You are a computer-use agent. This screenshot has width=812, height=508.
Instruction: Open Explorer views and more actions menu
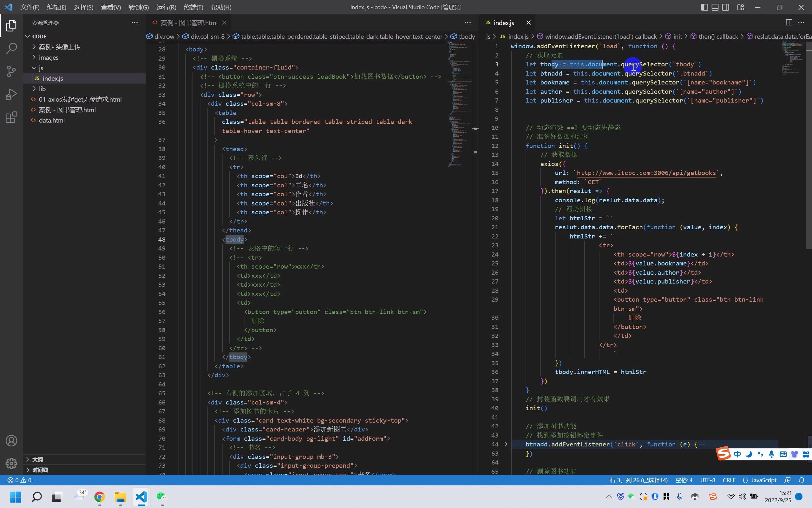[134, 23]
